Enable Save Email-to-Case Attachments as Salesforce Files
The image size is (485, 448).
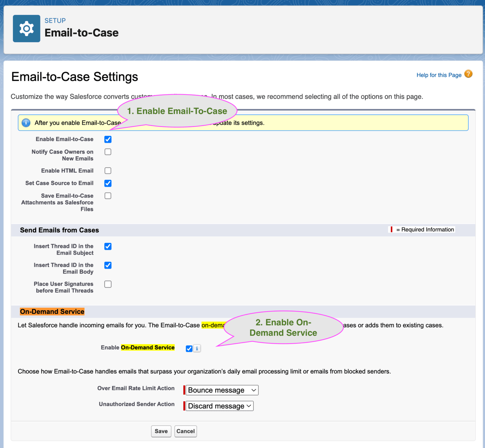pyautogui.click(x=108, y=196)
